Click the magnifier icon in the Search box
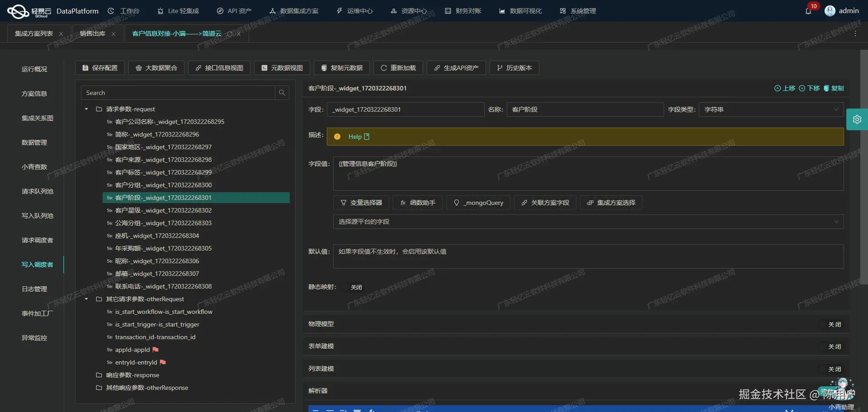The image size is (868, 412). click(x=282, y=93)
